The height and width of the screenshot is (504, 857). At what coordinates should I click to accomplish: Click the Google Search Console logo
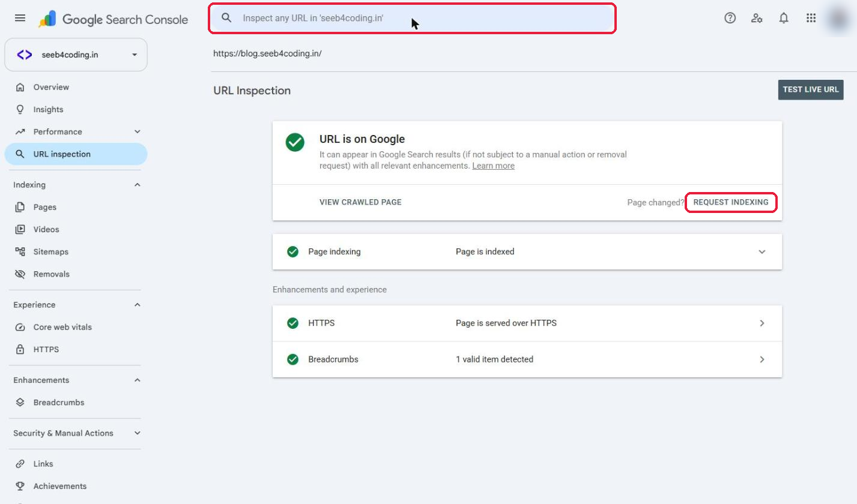click(x=113, y=19)
